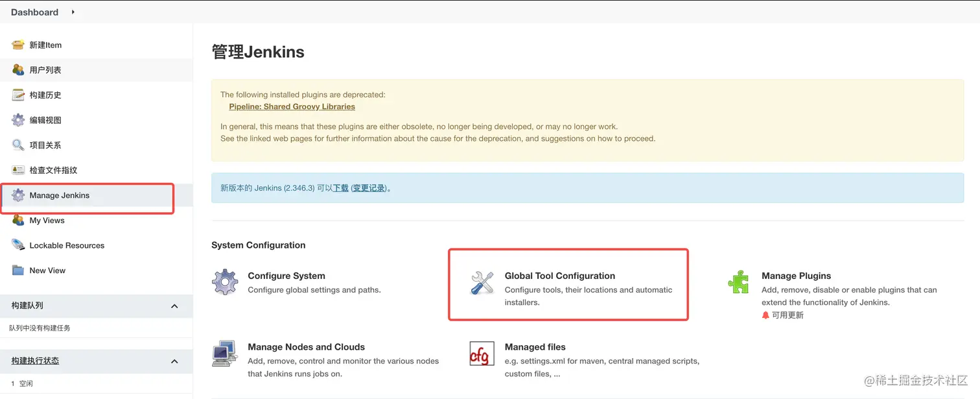Click the Global Tool Configuration wrench icon
This screenshot has width=980, height=399.
482,282
